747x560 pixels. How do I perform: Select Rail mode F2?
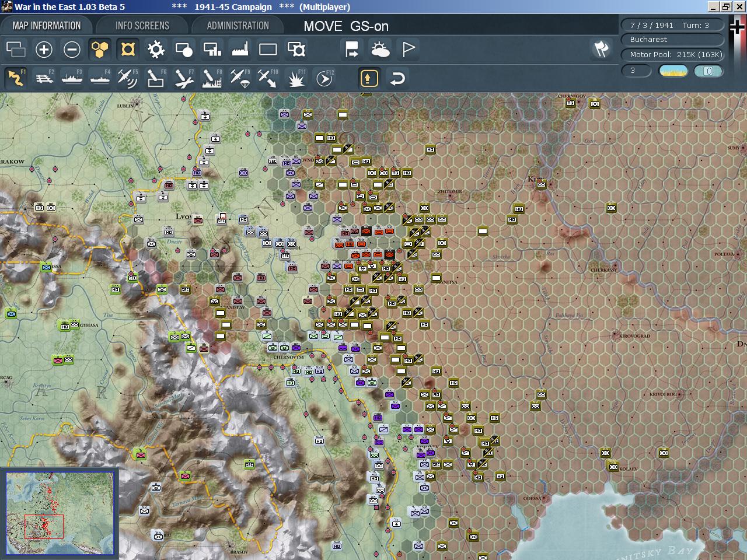pyautogui.click(x=44, y=78)
